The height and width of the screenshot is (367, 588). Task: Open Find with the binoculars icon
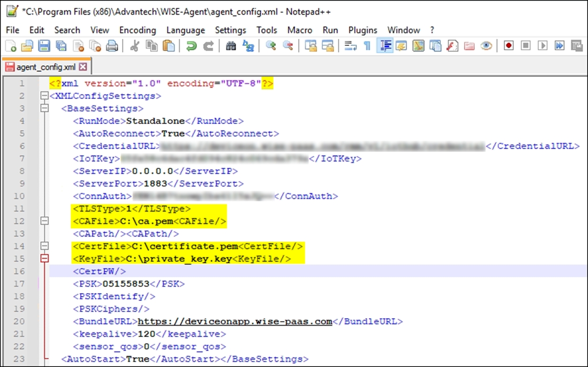(x=231, y=46)
